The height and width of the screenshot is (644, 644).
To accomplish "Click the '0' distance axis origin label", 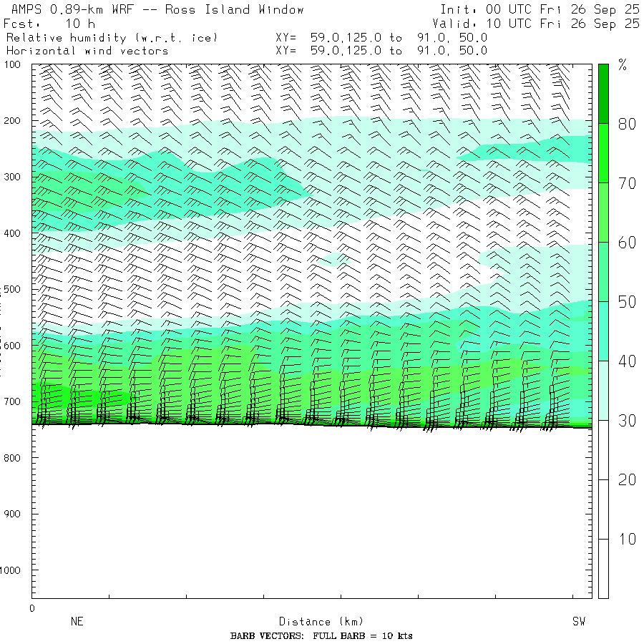I will (32, 608).
